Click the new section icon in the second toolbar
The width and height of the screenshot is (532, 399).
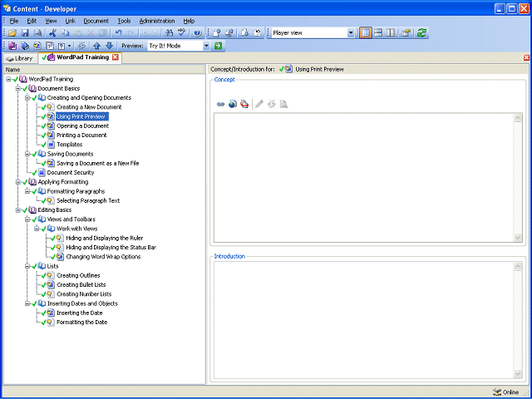click(25, 46)
